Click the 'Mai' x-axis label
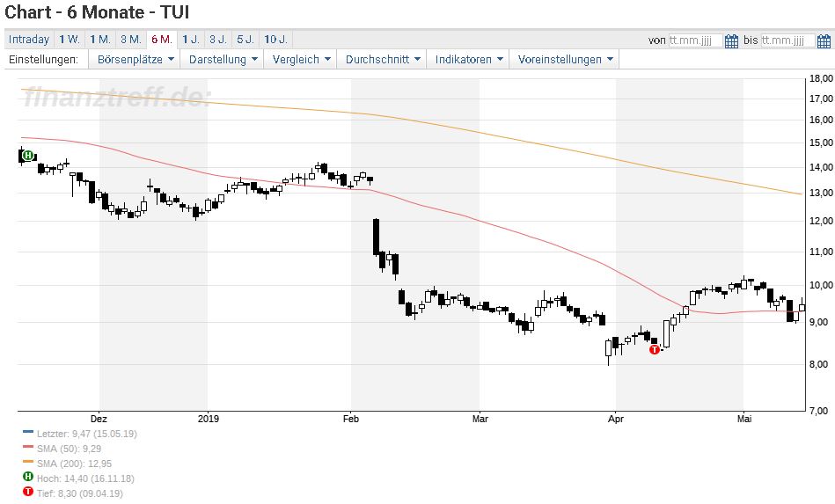This screenshot has height=504, width=835. point(744,419)
